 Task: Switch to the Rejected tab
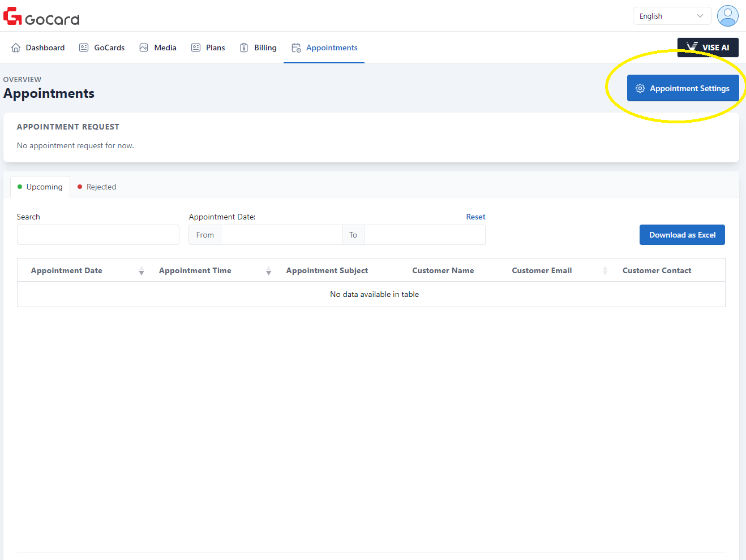[x=97, y=187]
